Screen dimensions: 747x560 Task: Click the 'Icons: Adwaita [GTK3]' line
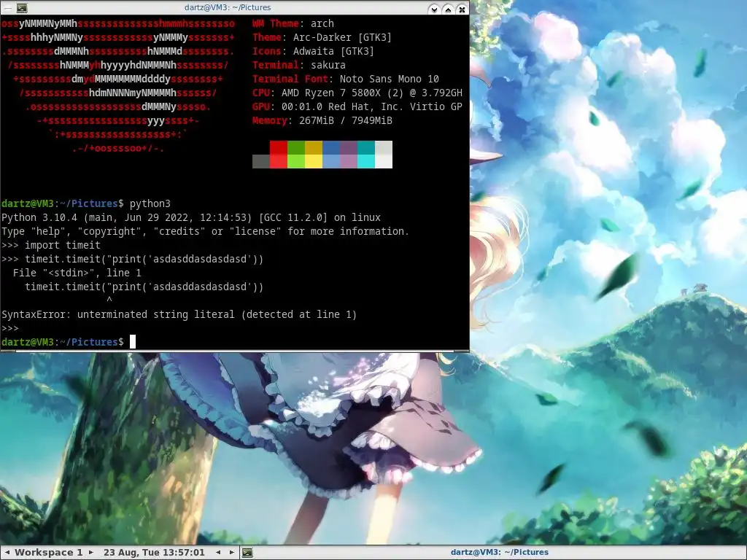[314, 51]
